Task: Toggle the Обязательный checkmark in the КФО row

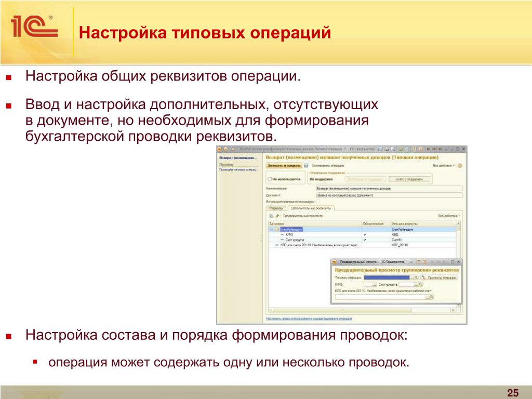Action: [365, 235]
